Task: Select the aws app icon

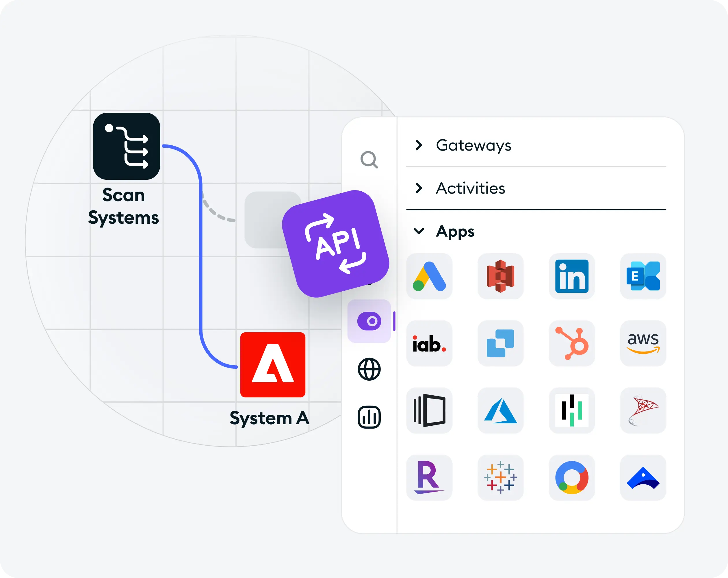Action: 643,343
